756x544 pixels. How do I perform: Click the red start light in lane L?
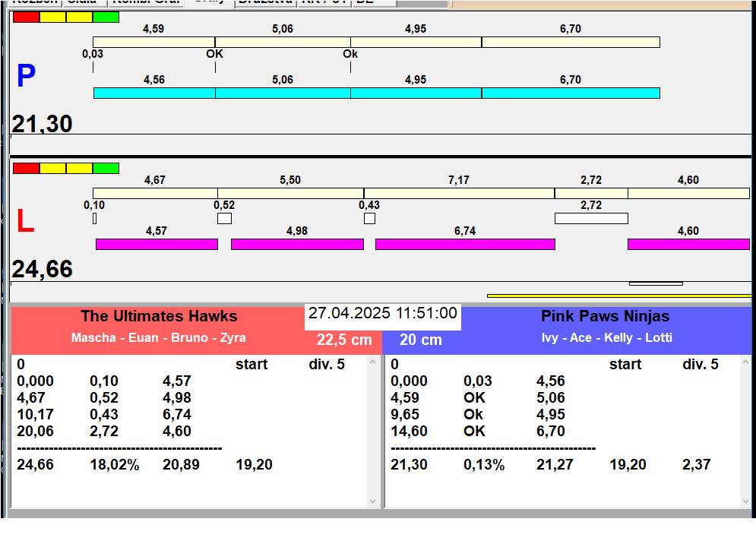point(26,168)
